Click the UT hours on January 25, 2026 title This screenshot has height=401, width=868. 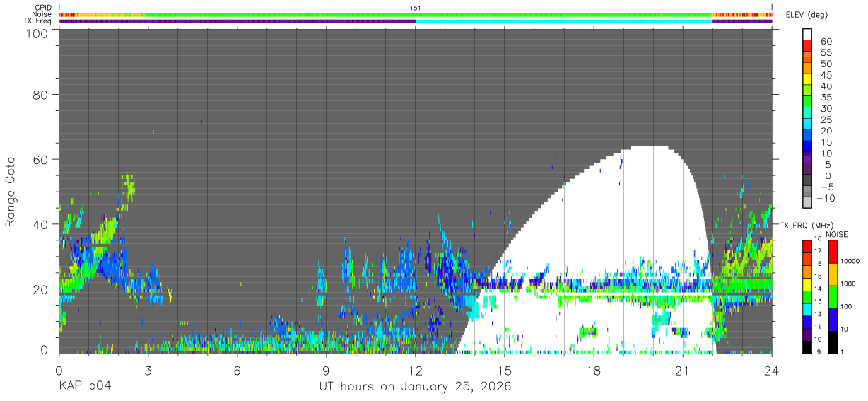(x=415, y=387)
